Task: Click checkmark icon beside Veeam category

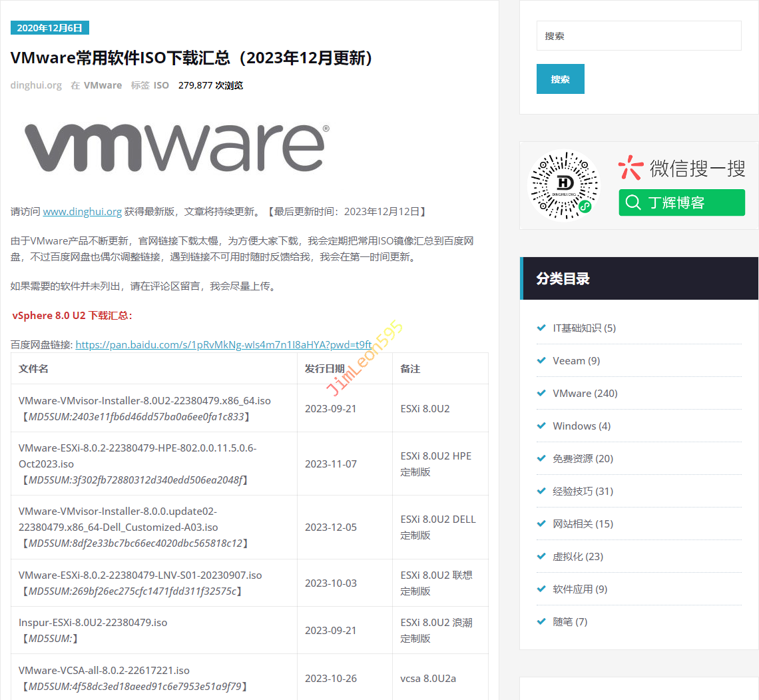Action: point(541,360)
